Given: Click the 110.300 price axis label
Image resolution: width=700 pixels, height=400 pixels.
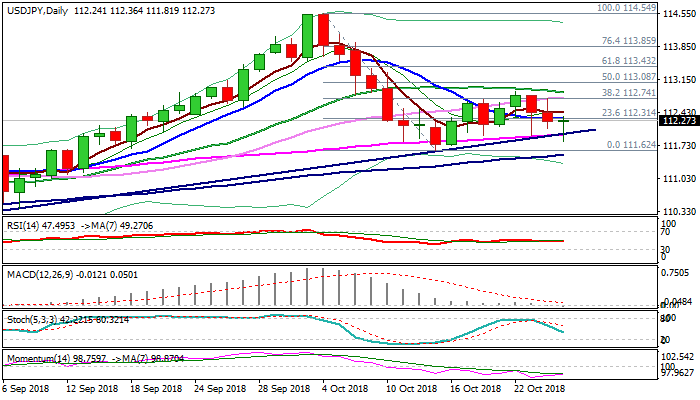Looking at the screenshot, I should (679, 212).
